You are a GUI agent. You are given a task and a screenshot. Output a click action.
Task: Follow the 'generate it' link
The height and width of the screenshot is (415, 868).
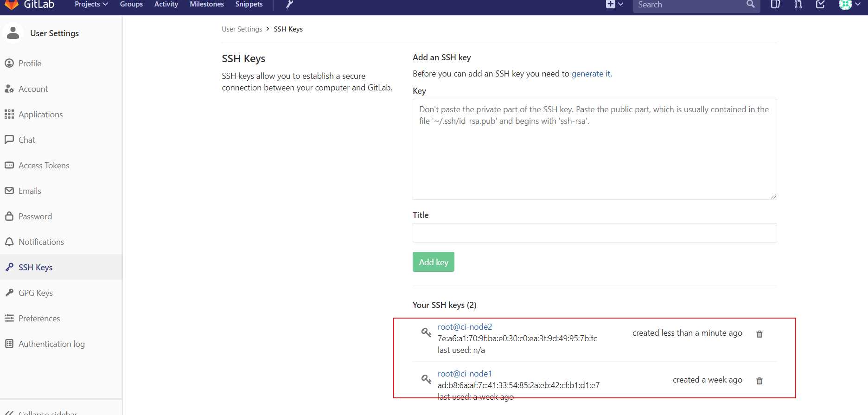point(591,74)
